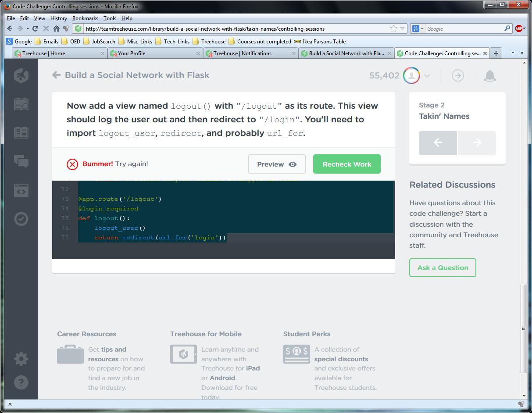Open the settings gear in the sidebar
532x413 pixels.
21,359
